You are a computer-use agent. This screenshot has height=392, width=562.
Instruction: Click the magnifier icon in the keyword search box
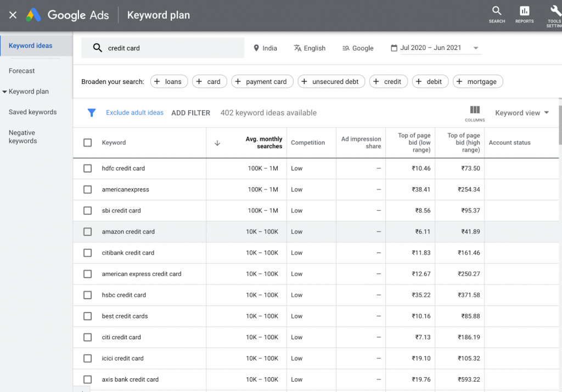pos(98,48)
